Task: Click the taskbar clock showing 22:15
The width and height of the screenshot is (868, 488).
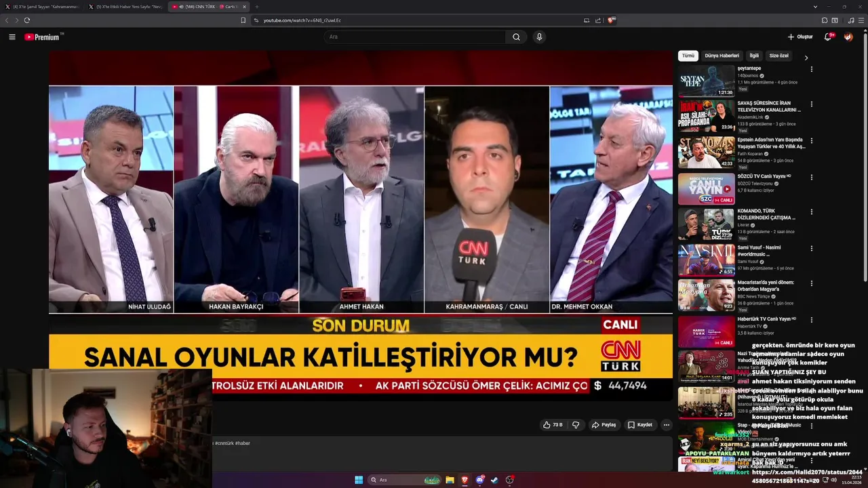Action: 851,480
